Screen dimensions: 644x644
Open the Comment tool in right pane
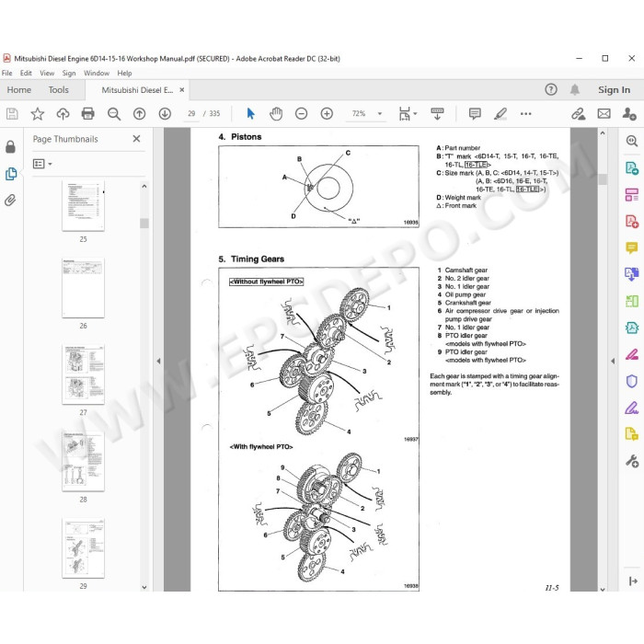tap(632, 247)
